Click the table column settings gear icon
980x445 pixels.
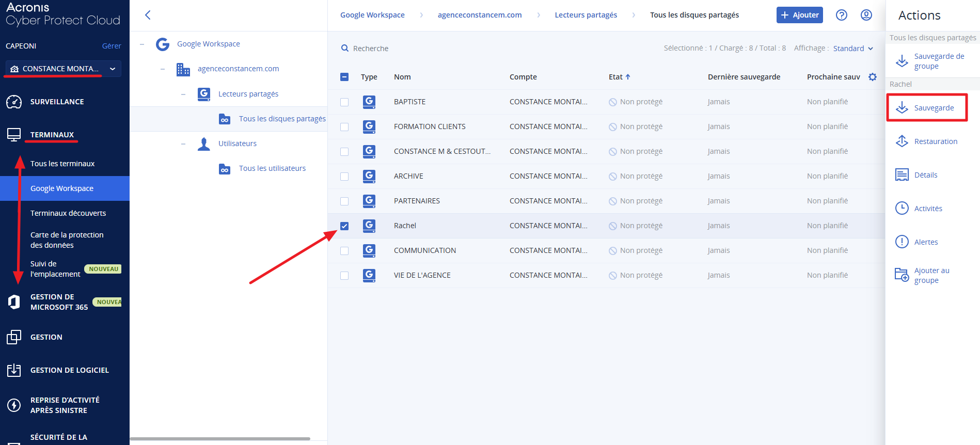click(x=873, y=77)
